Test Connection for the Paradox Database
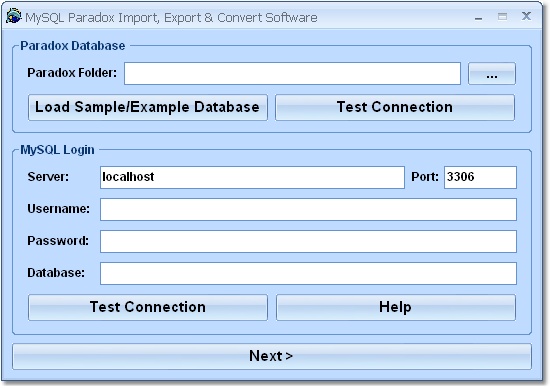 pyautogui.click(x=395, y=107)
